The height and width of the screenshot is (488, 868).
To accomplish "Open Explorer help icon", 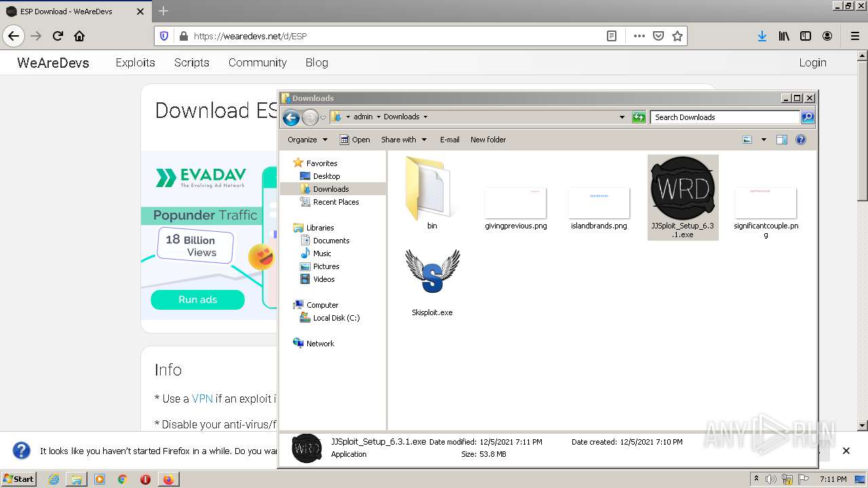I will click(x=801, y=140).
